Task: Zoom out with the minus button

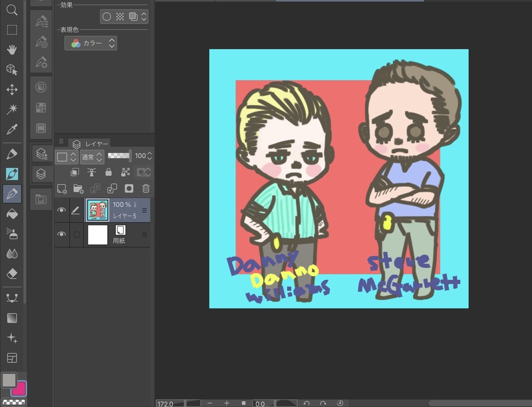Action: point(209,403)
